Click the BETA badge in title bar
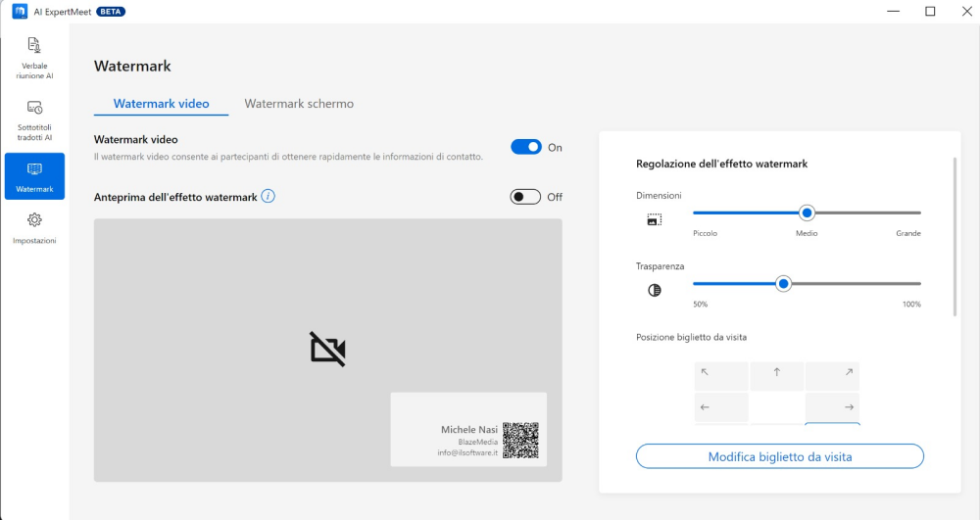Screen dimensions: 980x520 (111, 11)
